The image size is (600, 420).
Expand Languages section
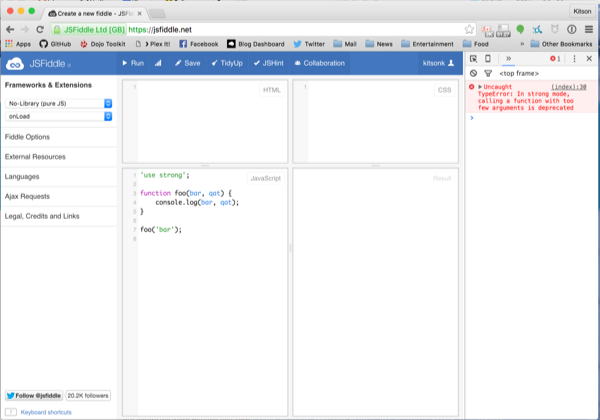pos(22,177)
